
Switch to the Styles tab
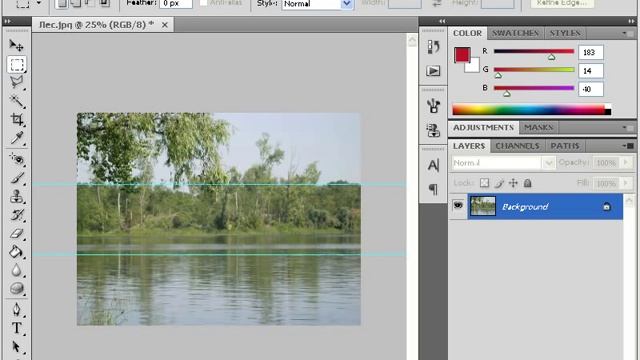[x=565, y=33]
